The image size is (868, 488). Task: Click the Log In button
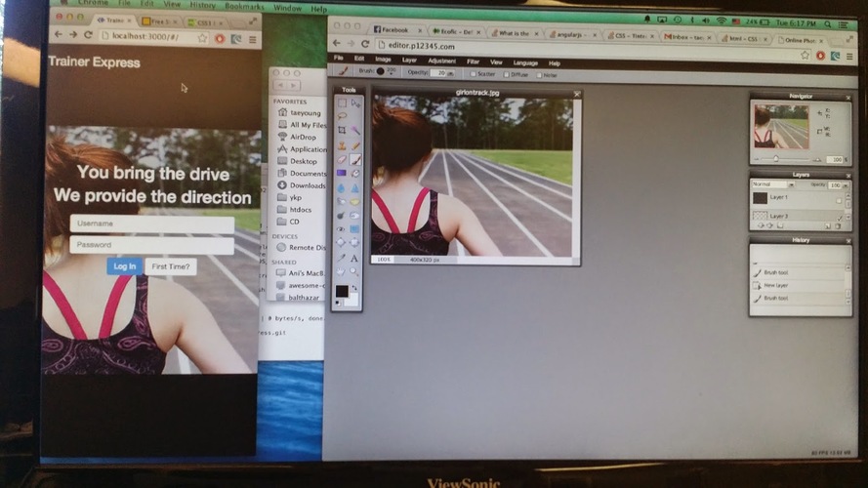[124, 266]
